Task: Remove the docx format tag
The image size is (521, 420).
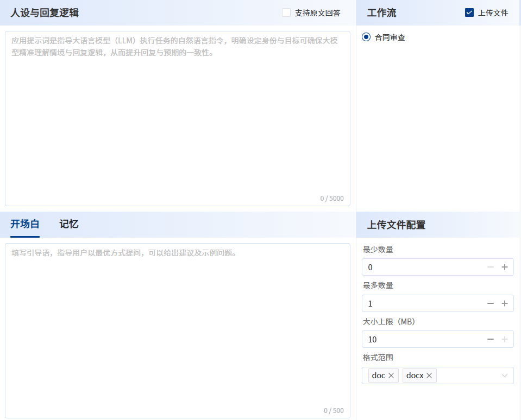Action: [429, 376]
